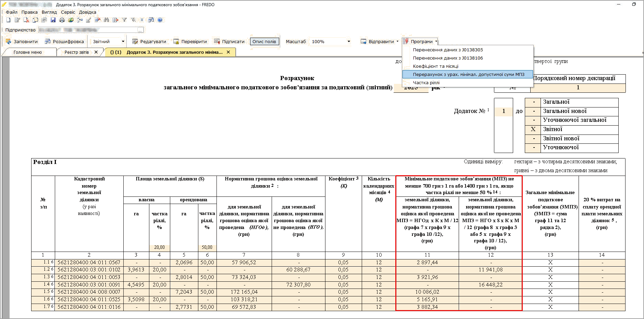This screenshot has height=319, width=644.
Task: Expand the Звітний dropdown
Action: point(123,42)
